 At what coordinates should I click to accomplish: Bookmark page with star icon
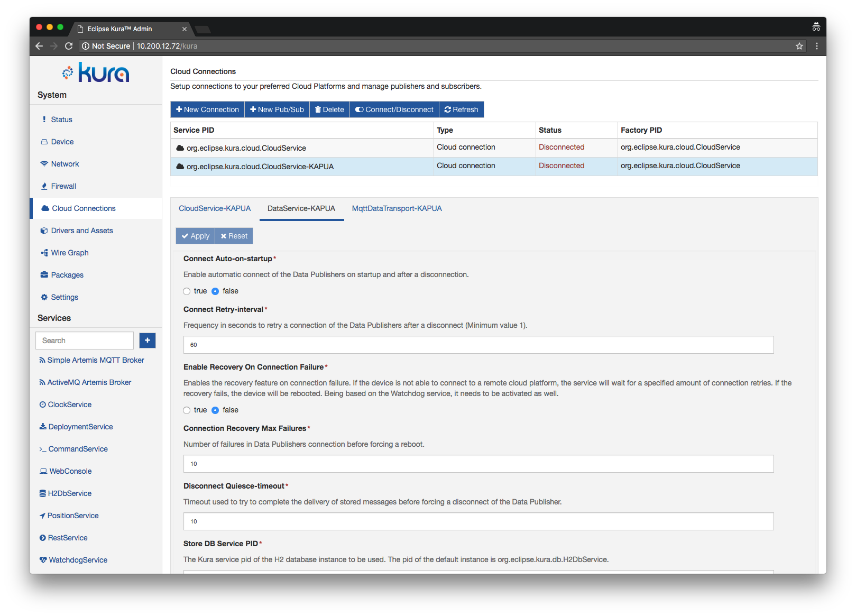[x=799, y=46]
